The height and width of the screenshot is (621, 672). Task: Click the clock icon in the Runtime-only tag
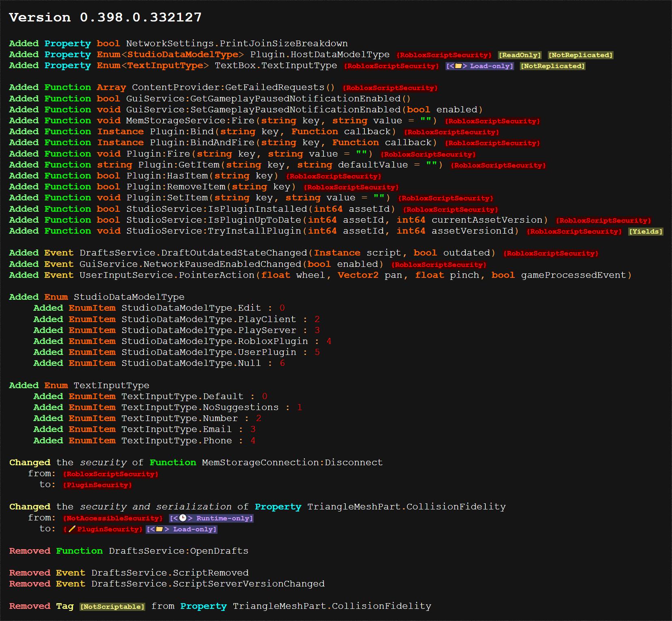[183, 518]
